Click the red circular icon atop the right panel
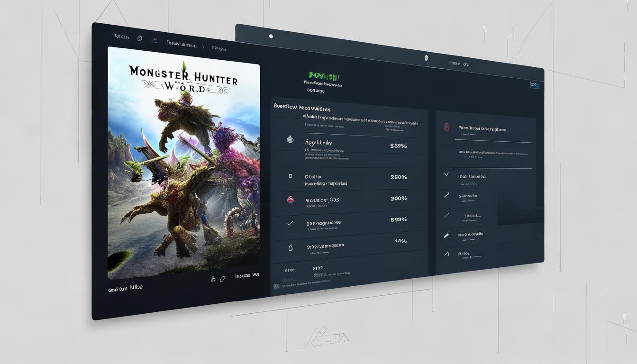The height and width of the screenshot is (364, 637). point(446,127)
